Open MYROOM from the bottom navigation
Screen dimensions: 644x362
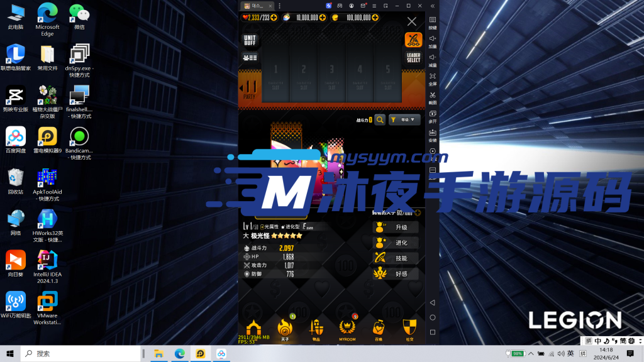[x=347, y=327]
